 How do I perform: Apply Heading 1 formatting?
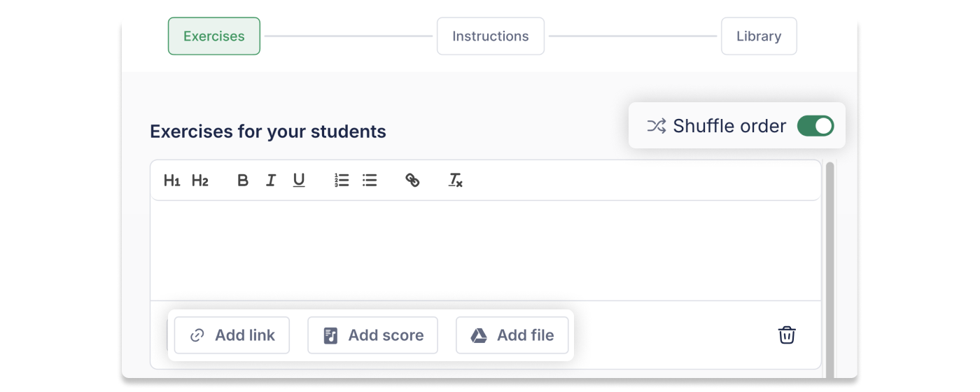(171, 181)
